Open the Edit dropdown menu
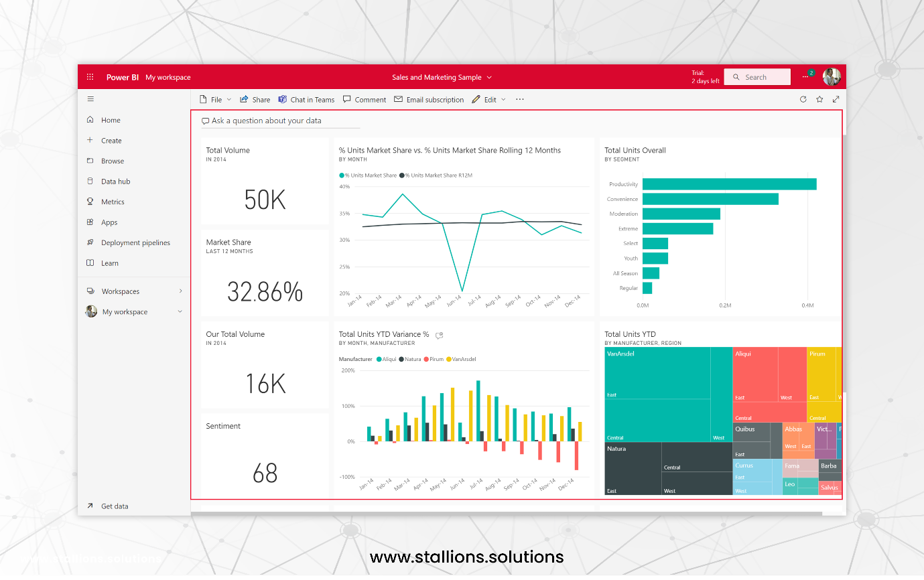Image resolution: width=924 pixels, height=580 pixels. [489, 99]
